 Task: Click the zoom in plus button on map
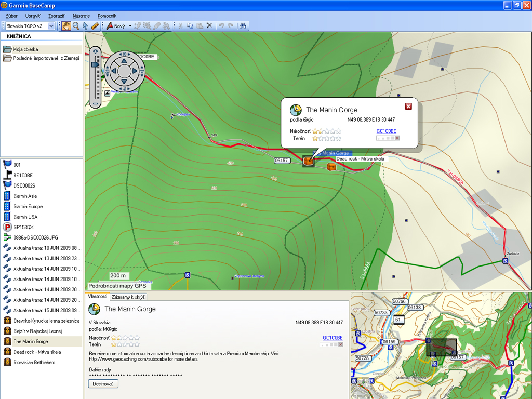95,51
